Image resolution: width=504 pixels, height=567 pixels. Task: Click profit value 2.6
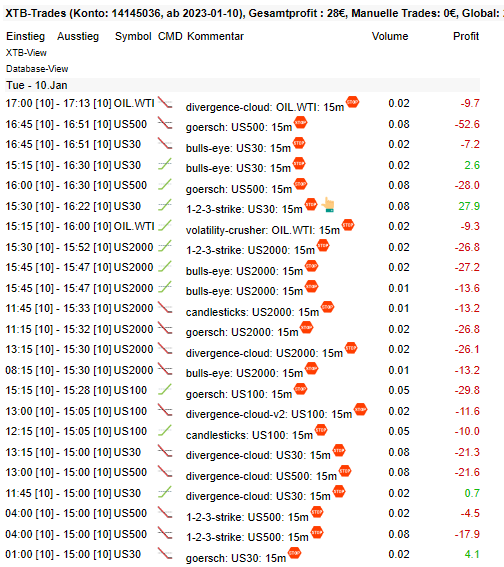point(472,165)
